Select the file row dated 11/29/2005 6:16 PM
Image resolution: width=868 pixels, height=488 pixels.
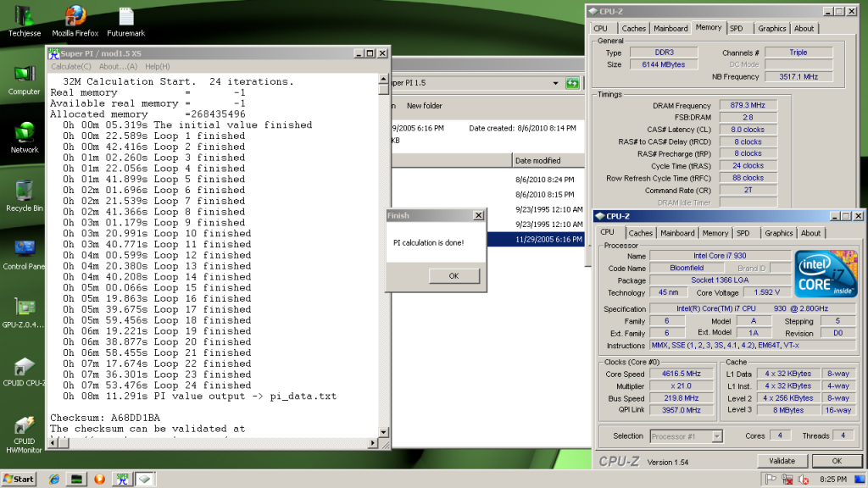(x=536, y=239)
